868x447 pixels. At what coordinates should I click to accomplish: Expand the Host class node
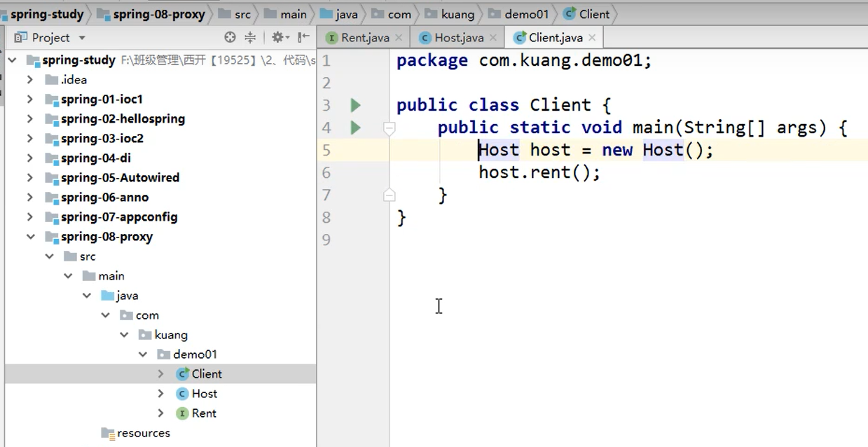pyautogui.click(x=161, y=394)
